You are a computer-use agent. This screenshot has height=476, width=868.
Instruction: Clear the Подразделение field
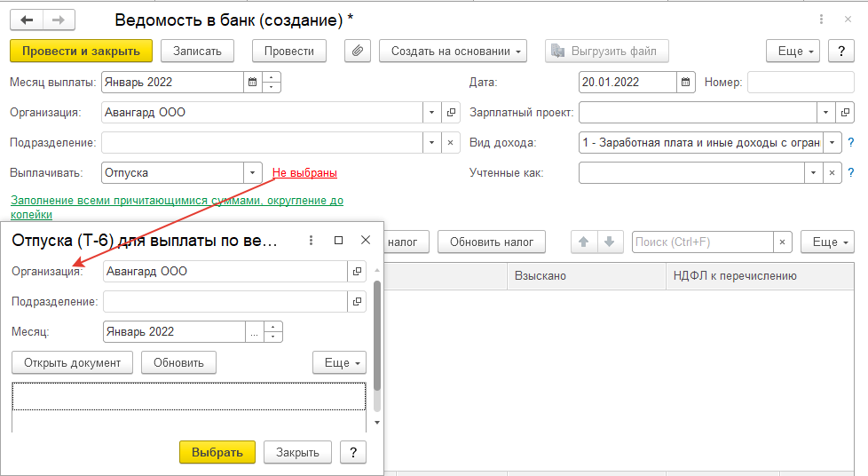[x=450, y=142]
